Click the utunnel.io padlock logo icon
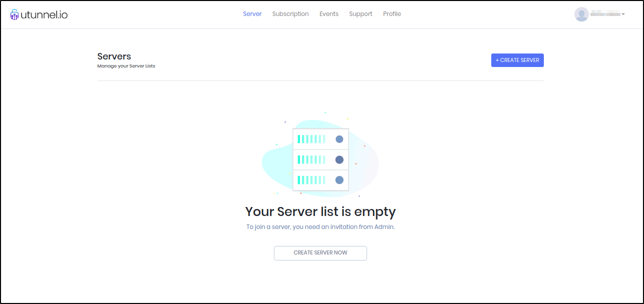Screen dimensions: 644x304 click(15, 14)
